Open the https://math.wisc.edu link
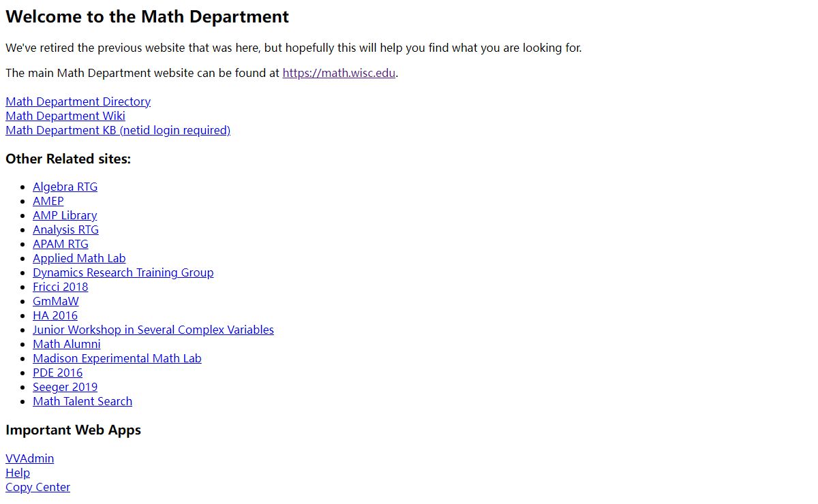This screenshot has width=818, height=504. pyautogui.click(x=339, y=73)
